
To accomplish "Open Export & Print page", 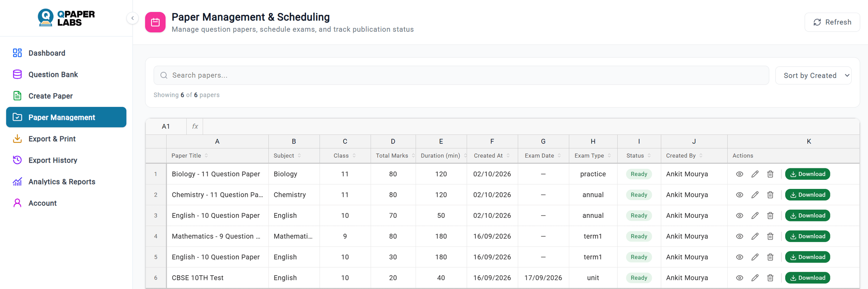I will [66, 139].
